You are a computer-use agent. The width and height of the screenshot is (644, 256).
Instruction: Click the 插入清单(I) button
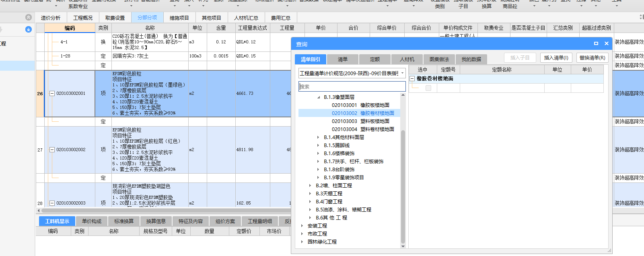(x=556, y=57)
